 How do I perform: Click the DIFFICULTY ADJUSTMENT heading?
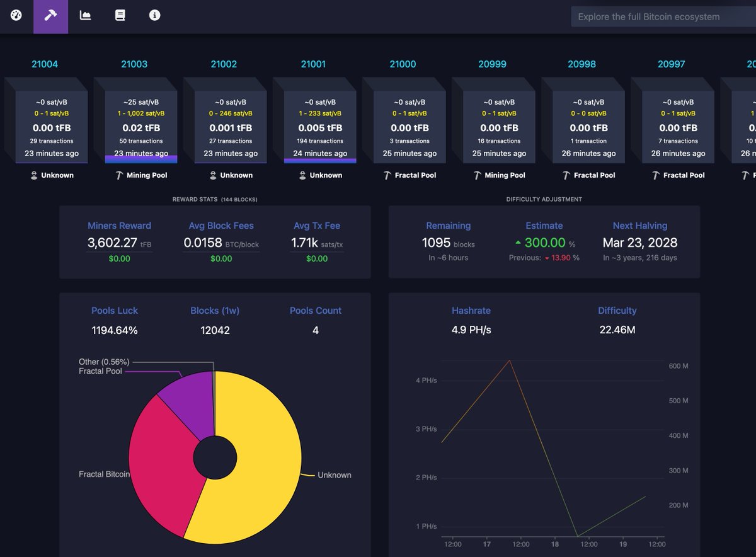[x=544, y=200]
